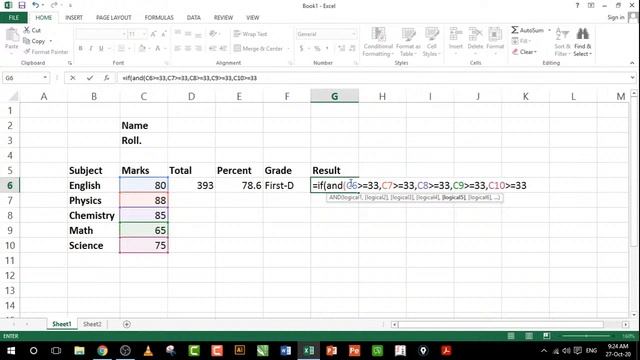Select row 9 header

click(x=10, y=231)
